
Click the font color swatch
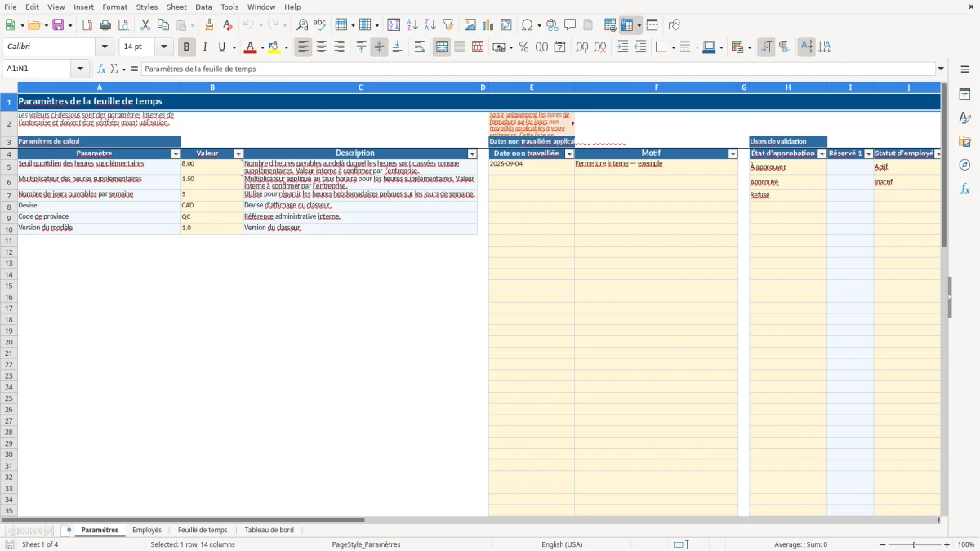(250, 47)
